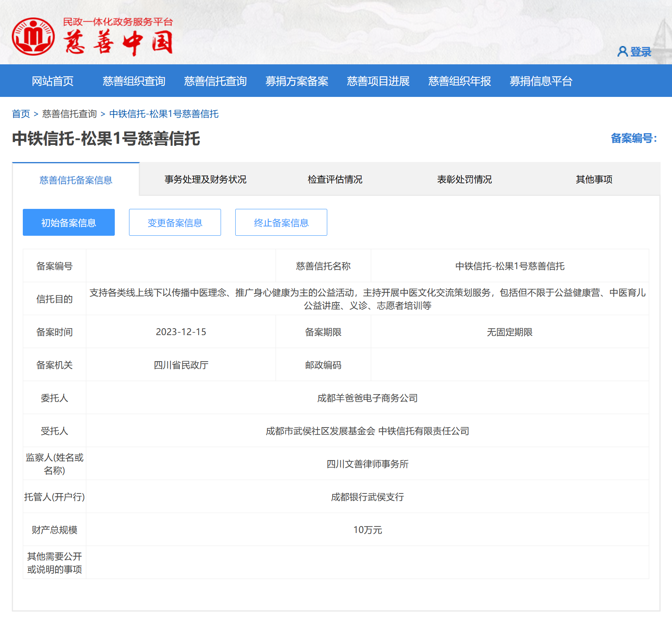
Task: Click the 无固定期限 value
Action: [510, 332]
